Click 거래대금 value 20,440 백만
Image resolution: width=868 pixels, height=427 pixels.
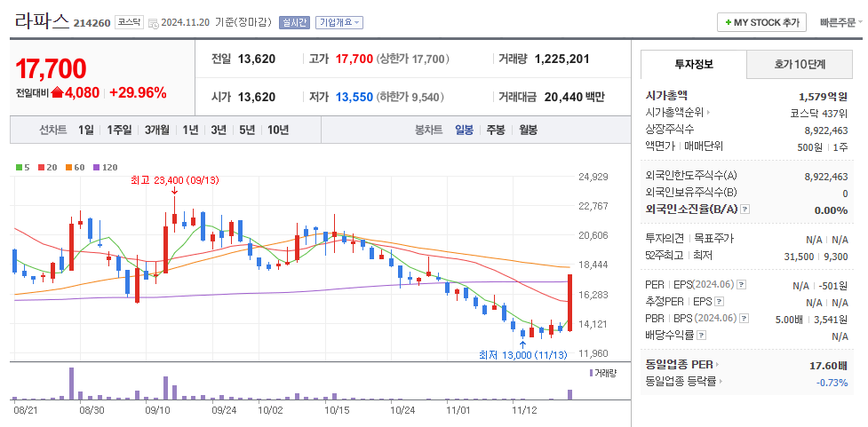tap(575, 98)
